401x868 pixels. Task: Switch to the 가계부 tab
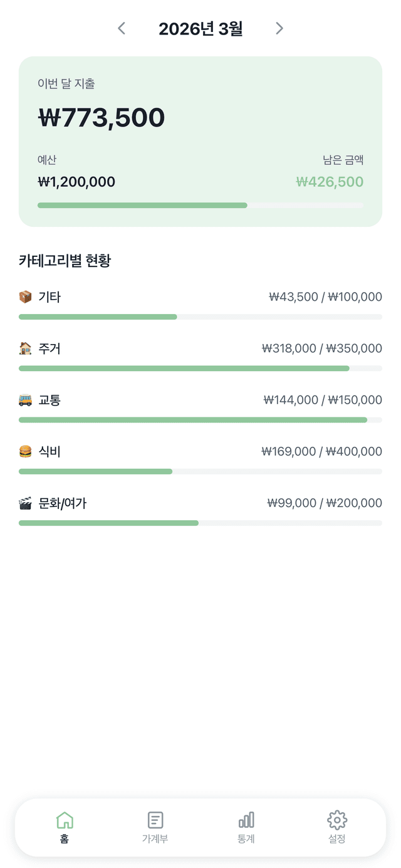point(155,827)
